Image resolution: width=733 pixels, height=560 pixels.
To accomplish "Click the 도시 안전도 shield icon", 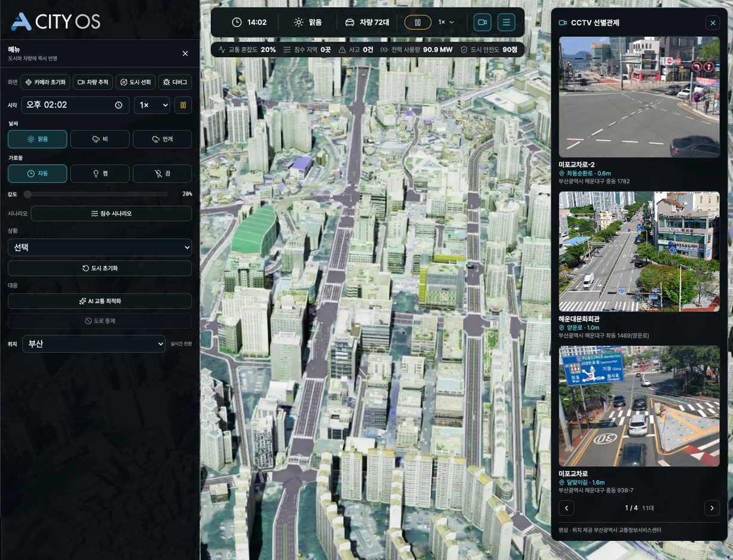I will click(x=464, y=50).
